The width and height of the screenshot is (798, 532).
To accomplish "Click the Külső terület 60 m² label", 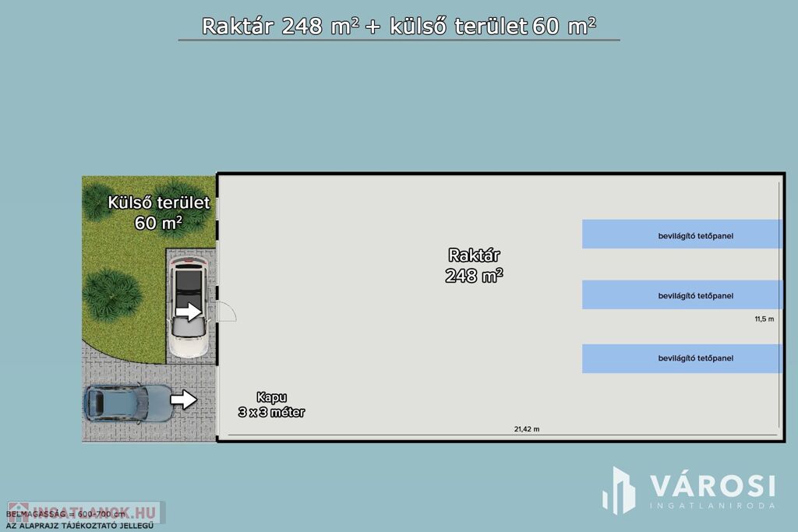I will point(158,212).
